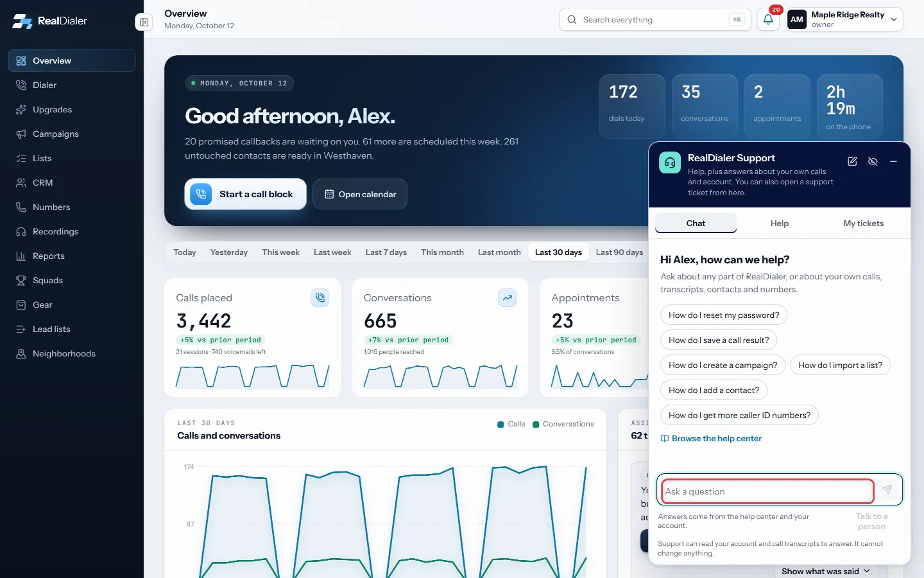Select the This month range
Screen dimensions: 924x578
coord(442,252)
